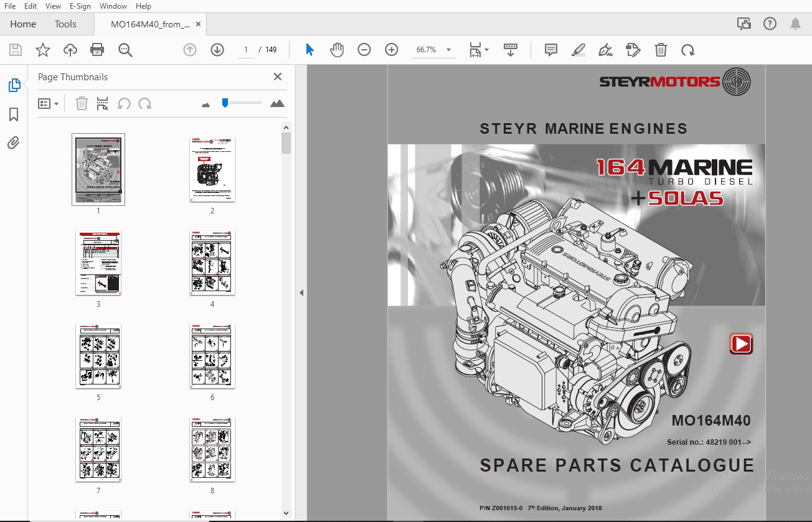Select the Highlight text pen tool
812x522 pixels.
tap(578, 50)
